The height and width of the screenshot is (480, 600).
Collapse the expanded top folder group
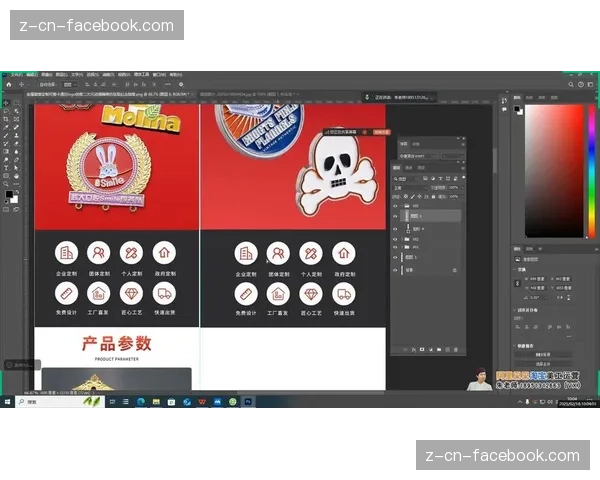pyautogui.click(x=402, y=206)
